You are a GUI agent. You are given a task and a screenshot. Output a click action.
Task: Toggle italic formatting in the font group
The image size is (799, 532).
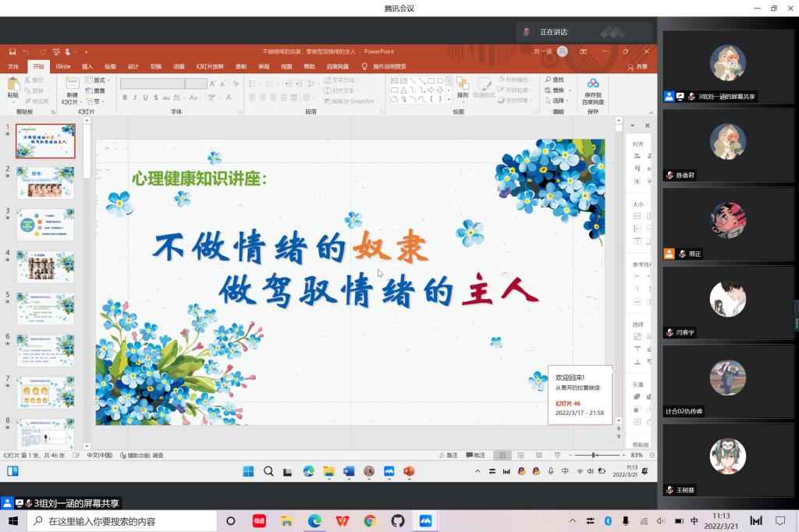coord(134,98)
